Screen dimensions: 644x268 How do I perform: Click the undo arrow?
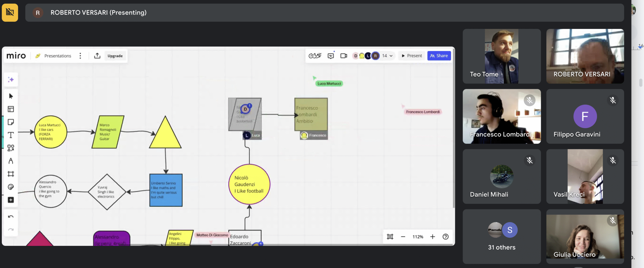(11, 217)
